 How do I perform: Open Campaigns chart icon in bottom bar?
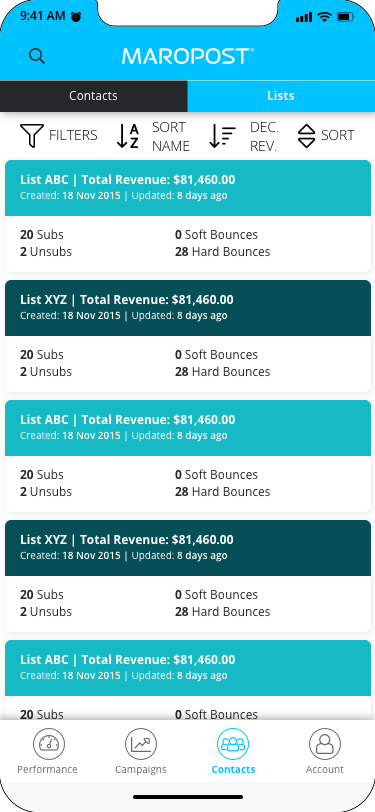click(141, 744)
